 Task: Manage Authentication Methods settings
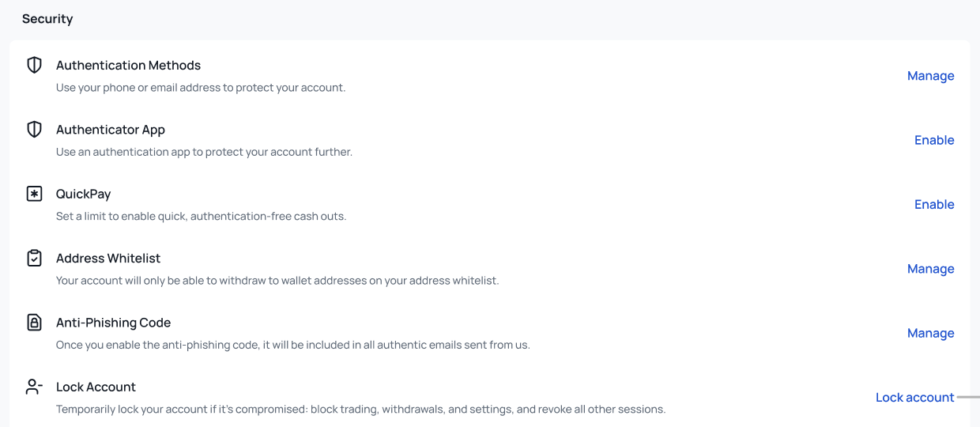click(930, 76)
